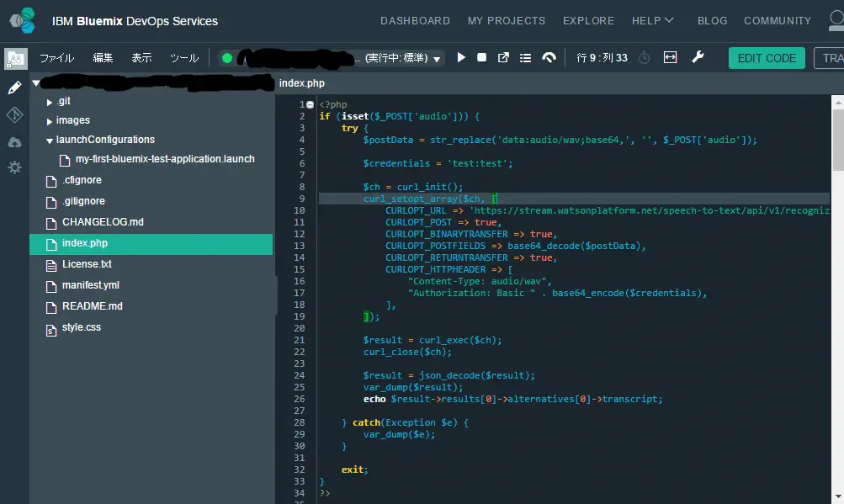This screenshot has width=844, height=504.
Task: Open the cloud deploy sidebar icon
Action: pyautogui.click(x=14, y=142)
